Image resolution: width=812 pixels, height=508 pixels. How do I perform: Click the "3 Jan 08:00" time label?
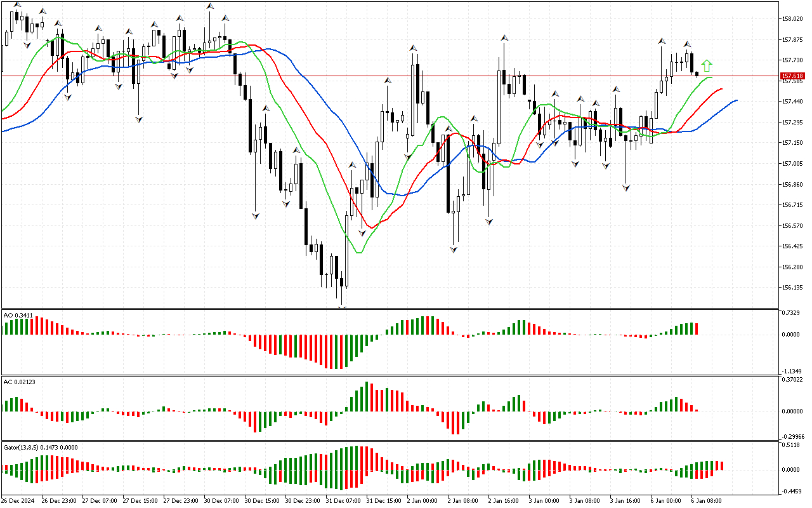coord(585,501)
